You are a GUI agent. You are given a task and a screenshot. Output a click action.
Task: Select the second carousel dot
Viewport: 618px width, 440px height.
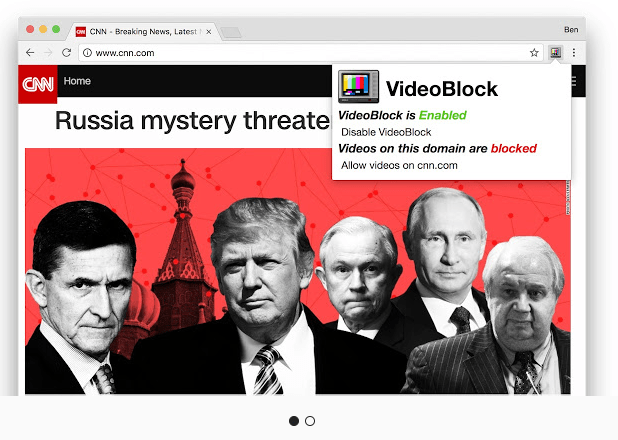310,421
